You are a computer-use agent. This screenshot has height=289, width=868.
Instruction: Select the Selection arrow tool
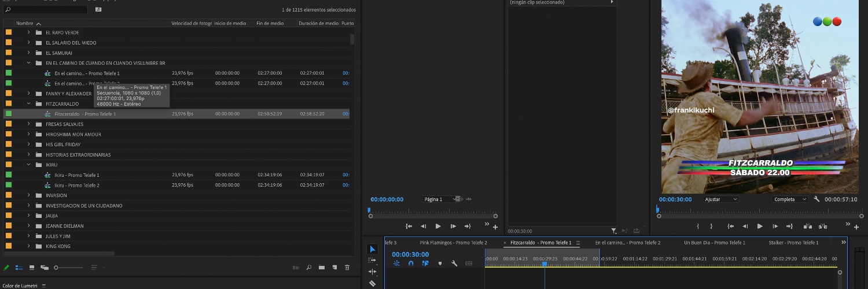pyautogui.click(x=373, y=249)
